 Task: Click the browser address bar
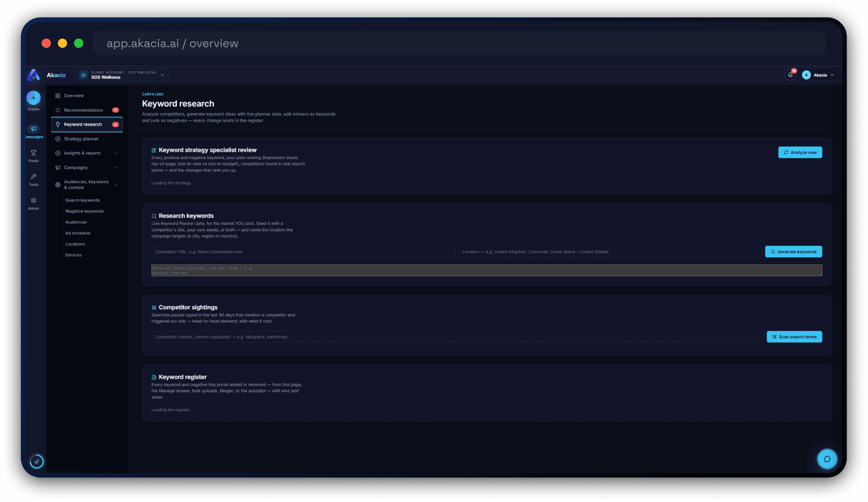[459, 43]
